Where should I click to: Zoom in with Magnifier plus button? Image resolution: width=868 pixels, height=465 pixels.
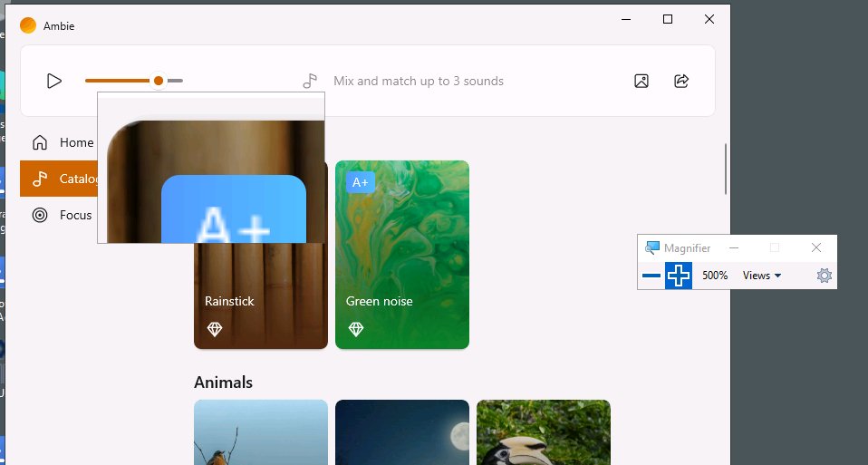click(679, 276)
